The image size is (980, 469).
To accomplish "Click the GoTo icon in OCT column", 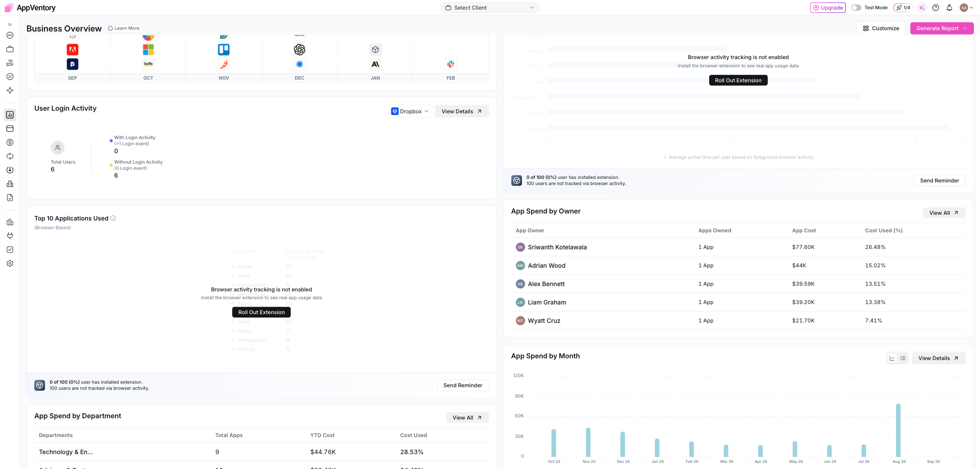I will [x=148, y=64].
